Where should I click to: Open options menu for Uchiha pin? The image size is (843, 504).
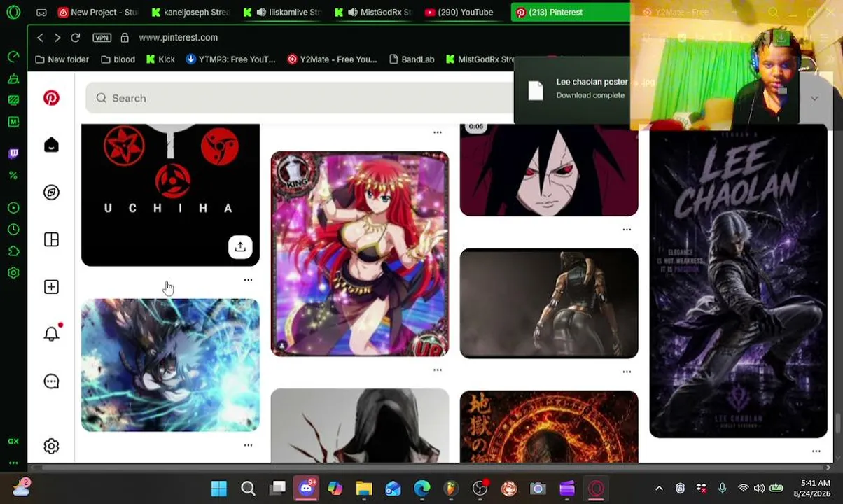(248, 280)
